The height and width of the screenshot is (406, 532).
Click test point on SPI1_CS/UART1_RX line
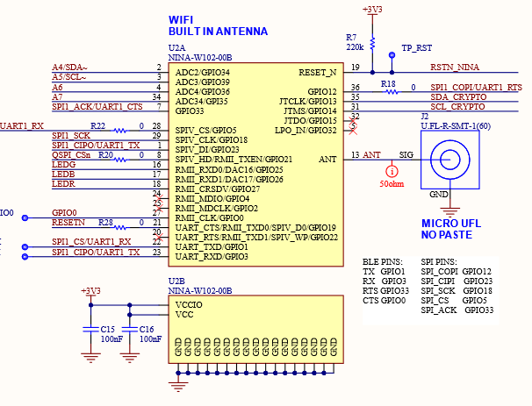25,246
